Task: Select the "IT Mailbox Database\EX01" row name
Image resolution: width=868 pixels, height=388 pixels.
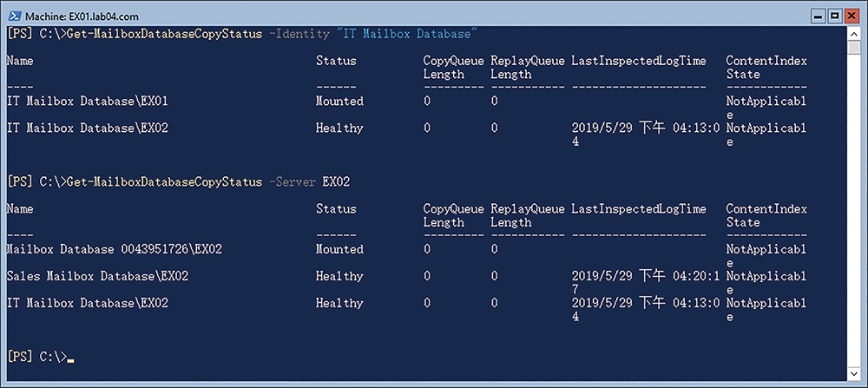Action: pyautogui.click(x=87, y=102)
